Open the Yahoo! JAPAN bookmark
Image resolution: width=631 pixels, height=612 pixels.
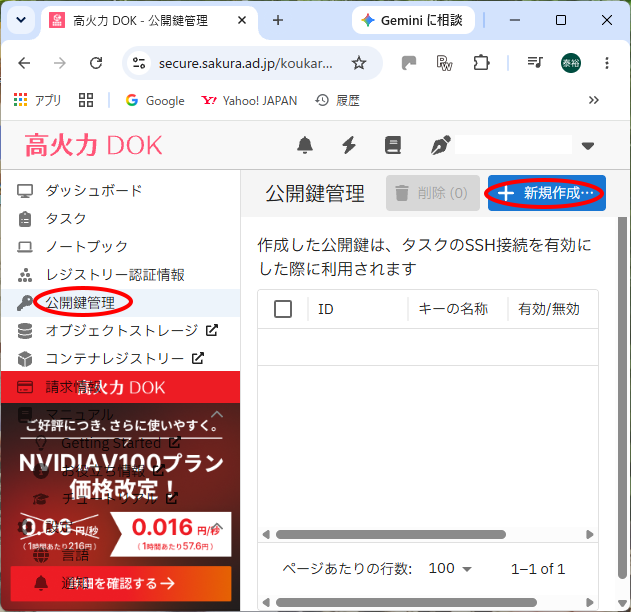coord(249,101)
